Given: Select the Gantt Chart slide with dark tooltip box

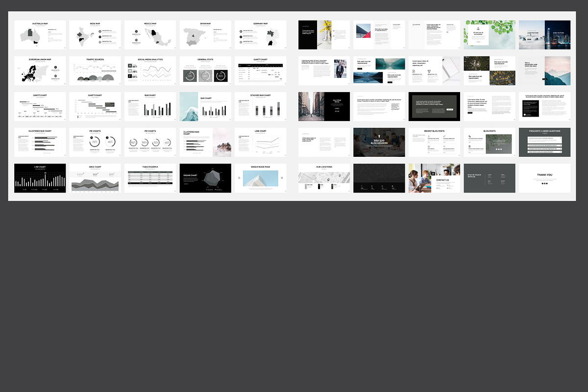Looking at the screenshot, I should (x=95, y=106).
